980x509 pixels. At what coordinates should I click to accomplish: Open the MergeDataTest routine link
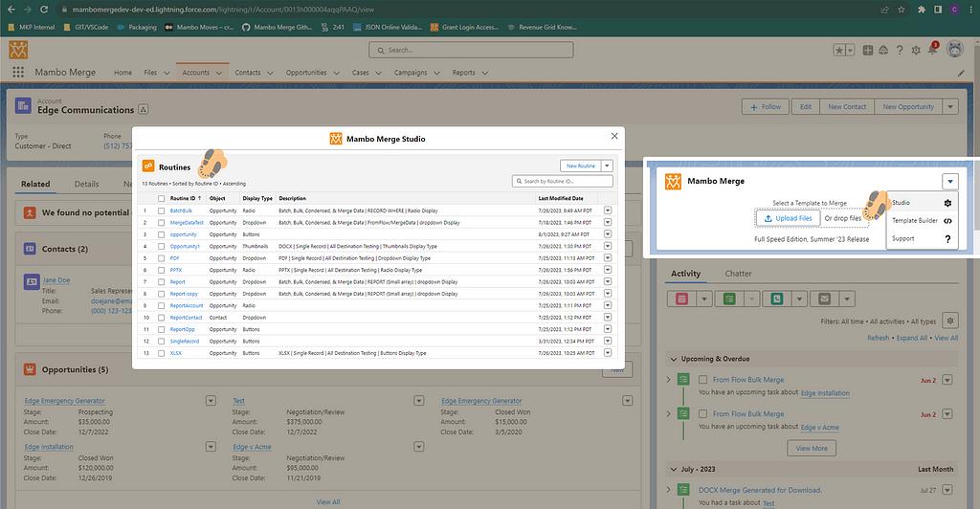coord(187,222)
